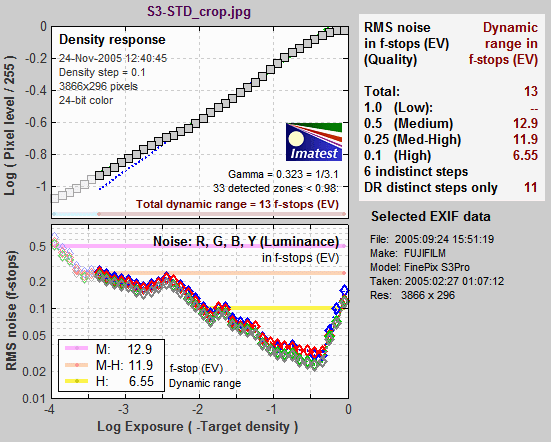551x442 pixels.
Task: Click the S3-STD_crop.jpg title text
Action: 199,12
